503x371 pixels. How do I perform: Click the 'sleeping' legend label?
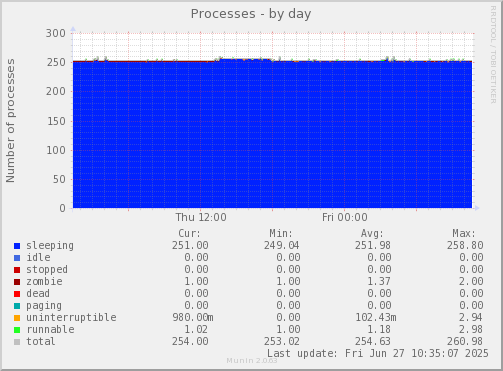50,246
